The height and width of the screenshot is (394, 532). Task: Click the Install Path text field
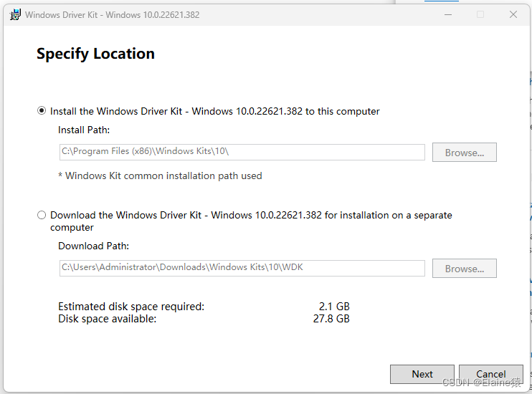[x=242, y=152]
